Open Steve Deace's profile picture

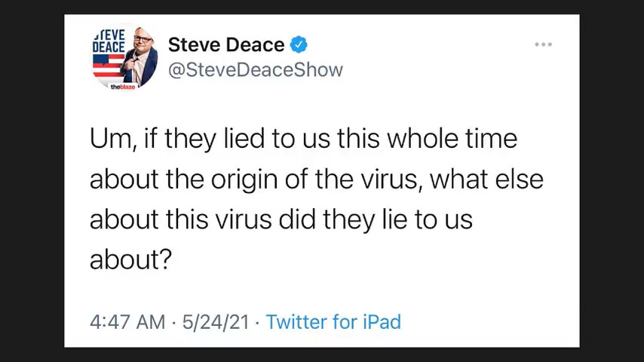pos(124,57)
